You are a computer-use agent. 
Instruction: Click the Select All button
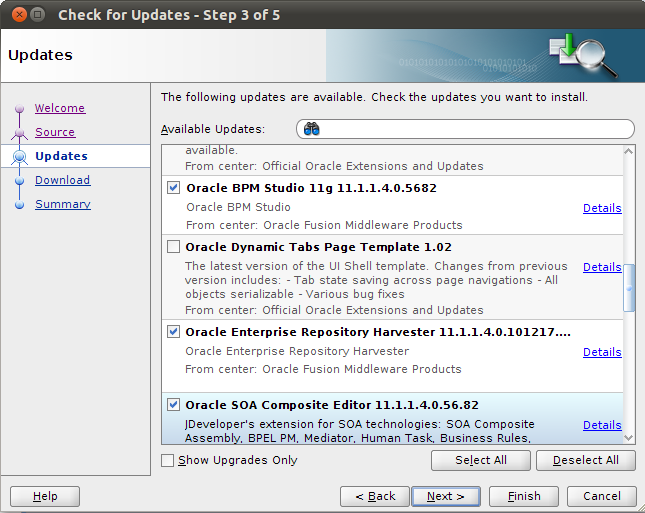[x=481, y=460]
